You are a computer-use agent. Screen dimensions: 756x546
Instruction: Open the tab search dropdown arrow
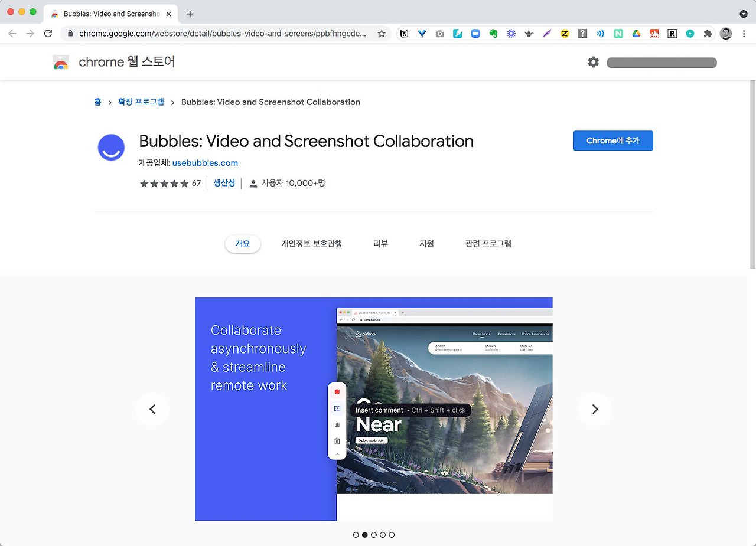click(x=744, y=14)
